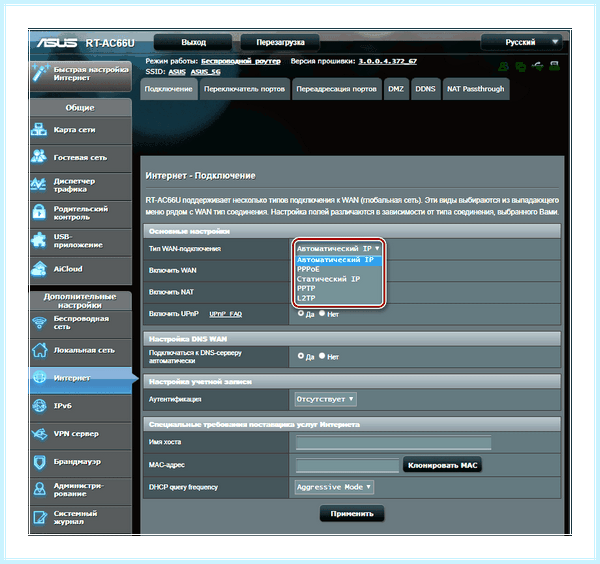The image size is (600, 564).
Task: Focus the Имя хоста input field
Action: [393, 442]
